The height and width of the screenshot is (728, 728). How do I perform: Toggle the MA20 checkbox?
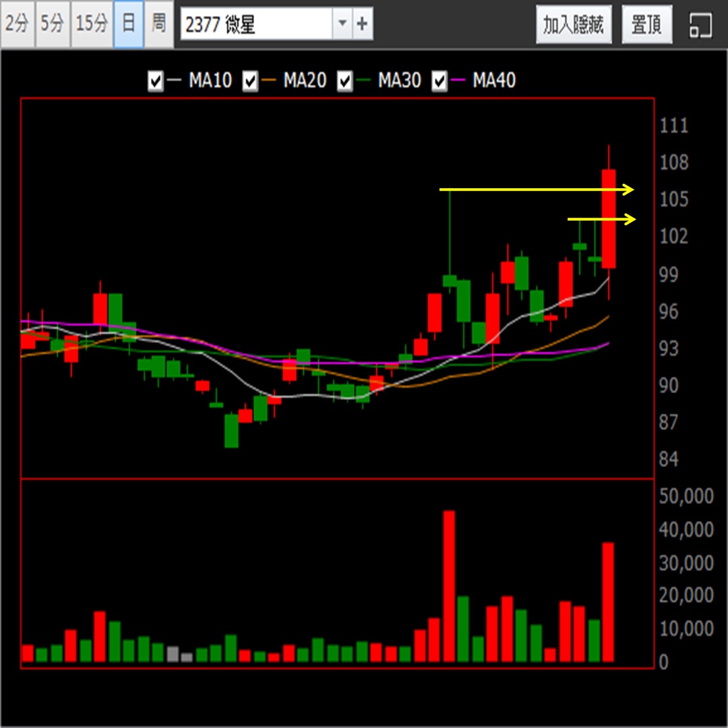click(x=250, y=82)
